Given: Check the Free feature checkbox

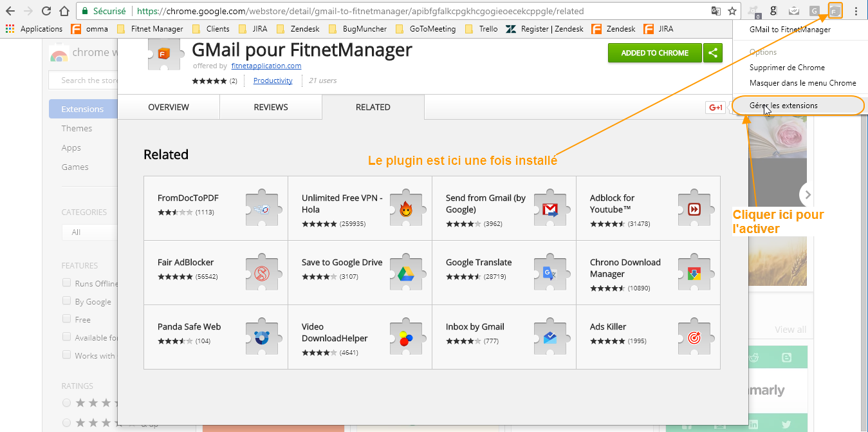Looking at the screenshot, I should 66,319.
